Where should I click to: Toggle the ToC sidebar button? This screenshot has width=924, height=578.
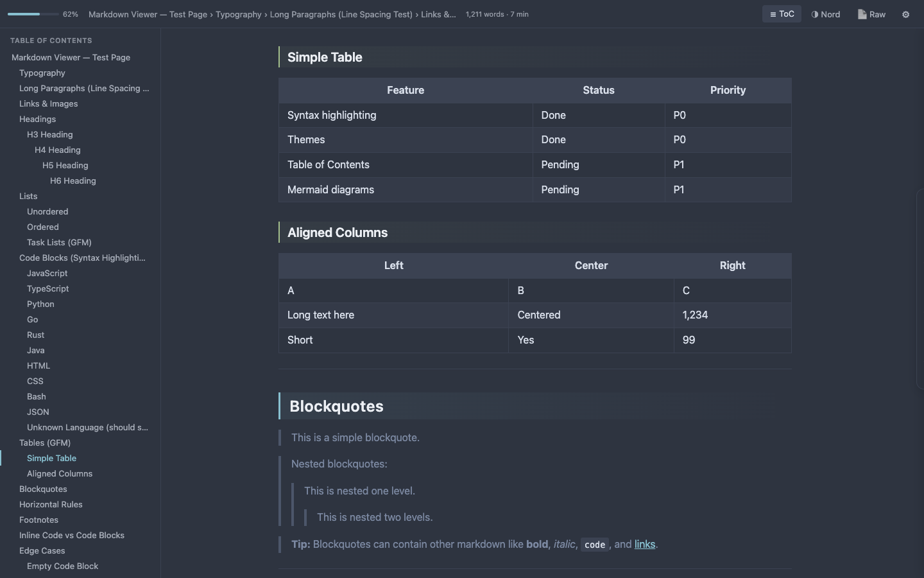point(782,13)
